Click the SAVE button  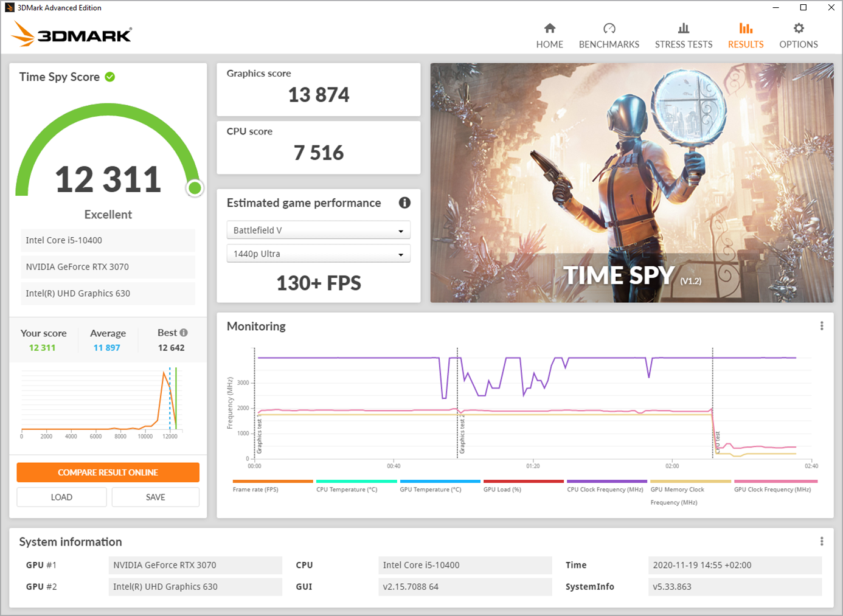[x=155, y=497]
